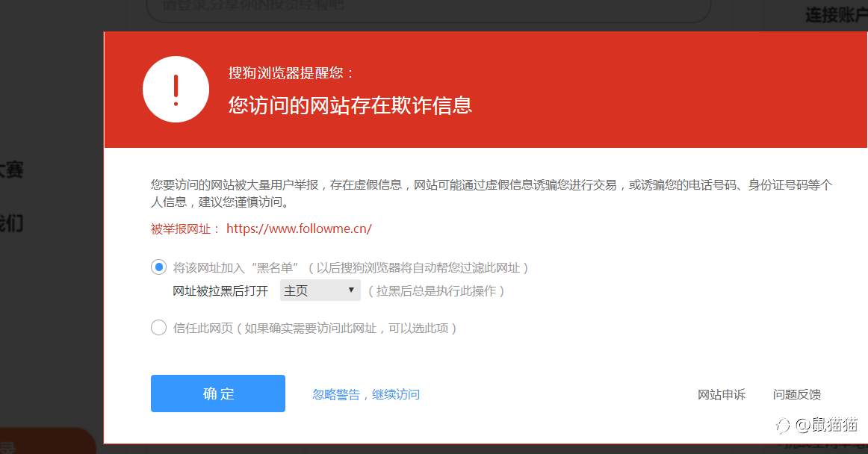Select the 信任此网页 radio button
868x454 pixels.
tap(159, 328)
